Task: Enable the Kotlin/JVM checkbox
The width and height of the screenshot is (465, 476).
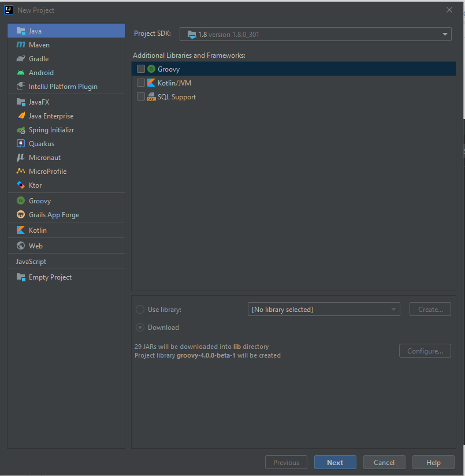Action: tap(141, 83)
